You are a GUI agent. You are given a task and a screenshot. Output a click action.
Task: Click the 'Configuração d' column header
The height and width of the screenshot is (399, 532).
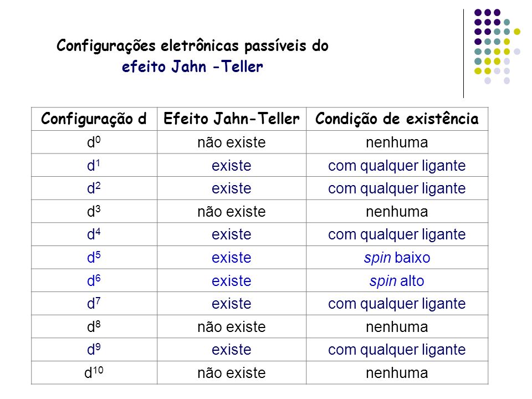(x=94, y=119)
